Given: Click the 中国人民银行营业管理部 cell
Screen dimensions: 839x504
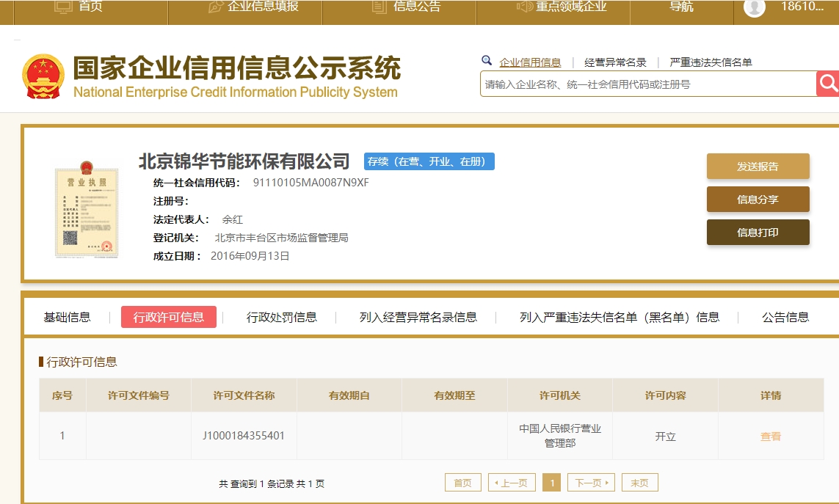Looking at the screenshot, I should pos(559,436).
